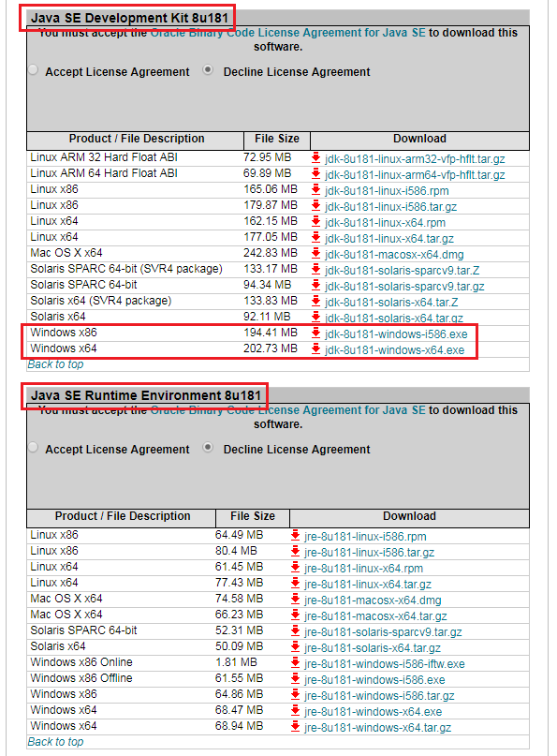Screen dimensions: 557x756
Task: Select Accept License Agreement for the JDK
Action: [34, 70]
